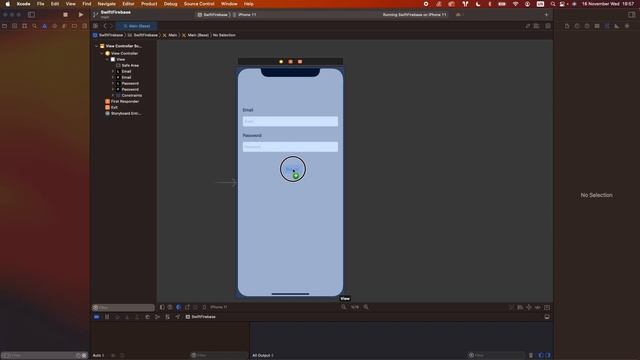Open the Align constraints tool

coord(520,307)
